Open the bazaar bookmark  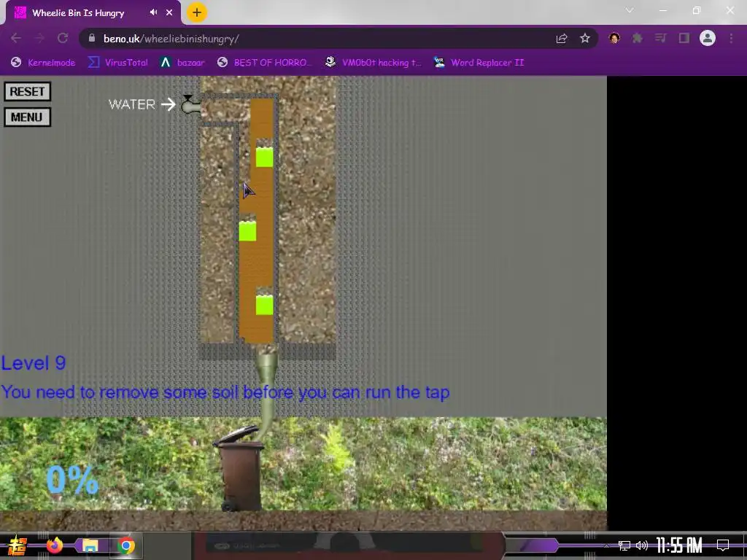(x=182, y=63)
